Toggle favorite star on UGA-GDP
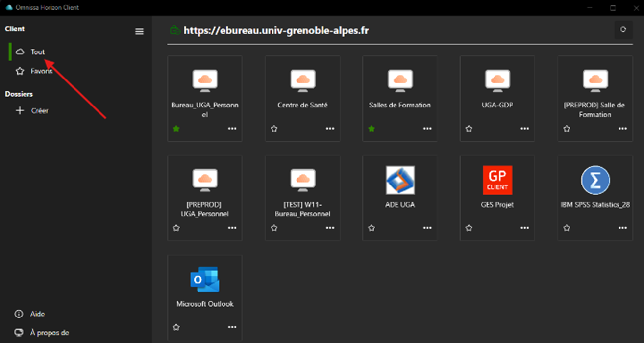The image size is (644, 343). (469, 129)
